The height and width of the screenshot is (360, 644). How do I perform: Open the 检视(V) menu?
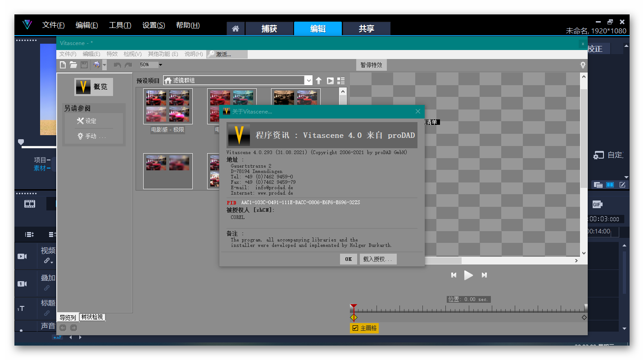tap(132, 54)
